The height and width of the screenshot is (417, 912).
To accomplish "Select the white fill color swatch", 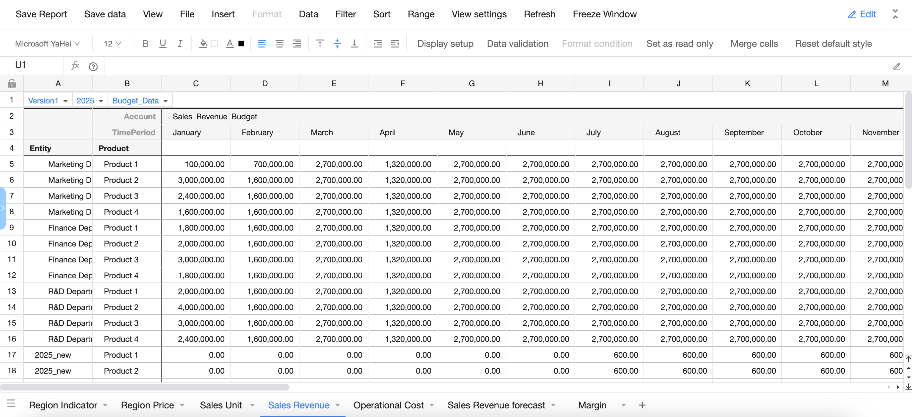I will (x=215, y=44).
